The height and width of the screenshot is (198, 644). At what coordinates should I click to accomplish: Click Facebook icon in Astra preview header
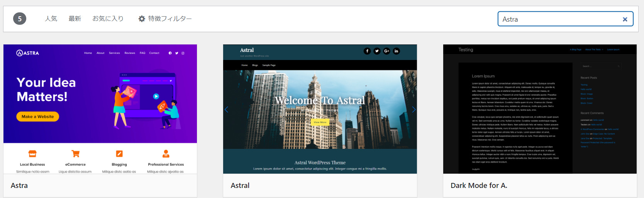pos(170,53)
